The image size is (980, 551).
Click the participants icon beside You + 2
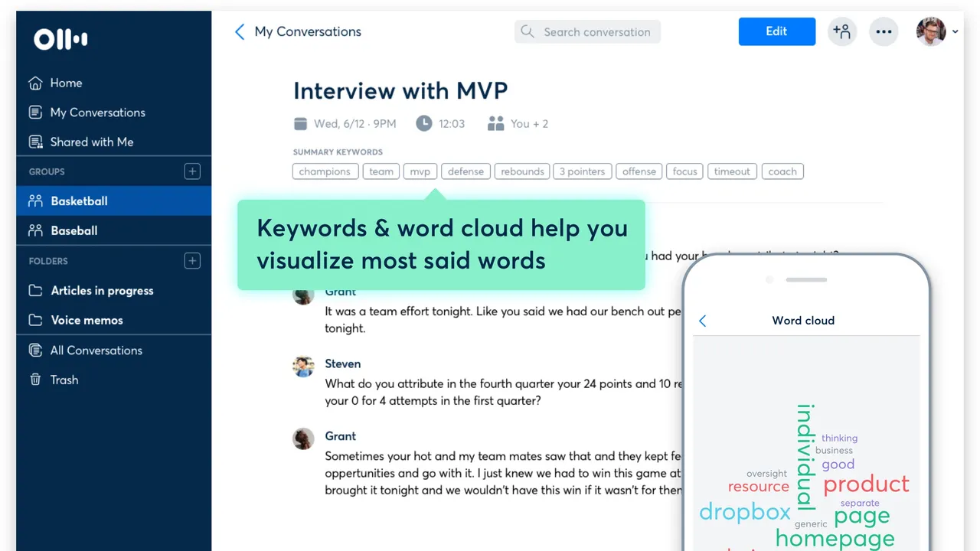tap(496, 123)
